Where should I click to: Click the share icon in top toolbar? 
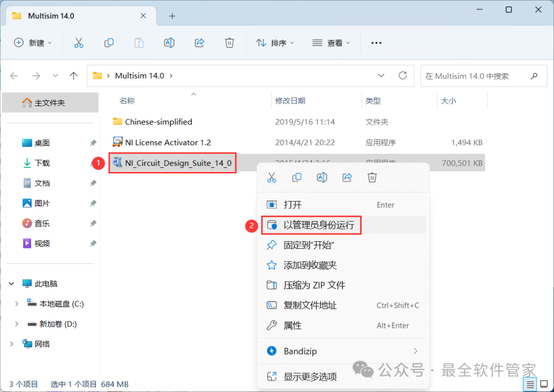click(x=200, y=43)
